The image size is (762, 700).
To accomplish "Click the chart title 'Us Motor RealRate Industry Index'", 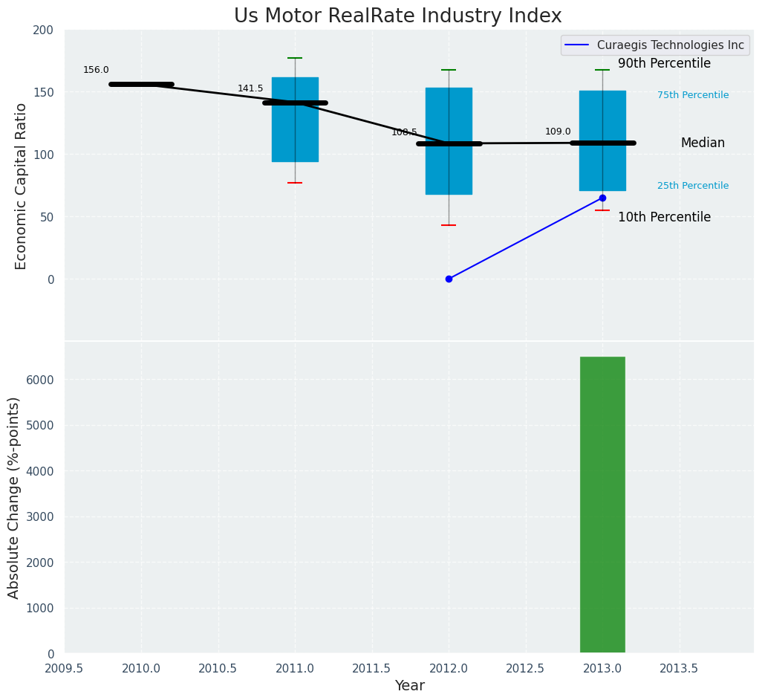I will (x=397, y=16).
